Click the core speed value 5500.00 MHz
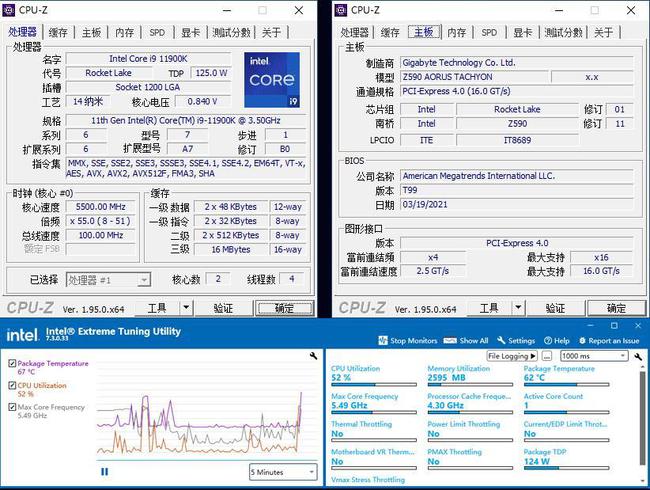650x490 pixels. [x=101, y=207]
